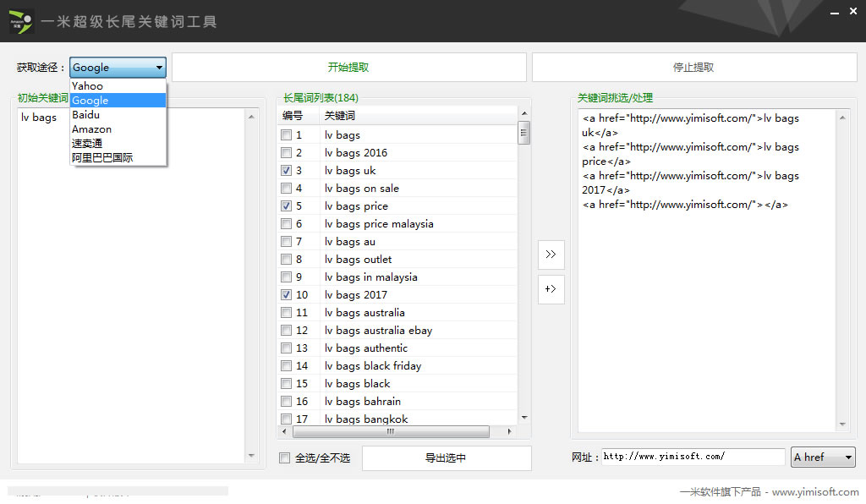866x504 pixels.
Task: Click the 网址 URL input field
Action: tap(693, 457)
